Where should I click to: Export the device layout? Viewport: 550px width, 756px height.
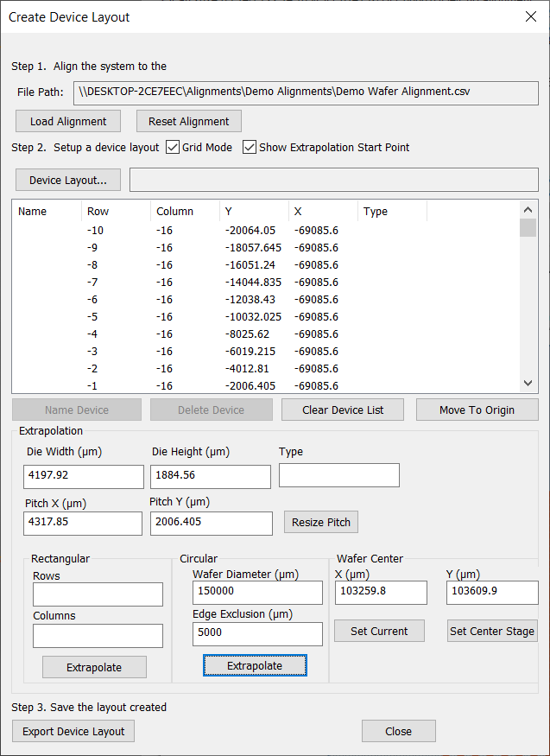point(73,731)
